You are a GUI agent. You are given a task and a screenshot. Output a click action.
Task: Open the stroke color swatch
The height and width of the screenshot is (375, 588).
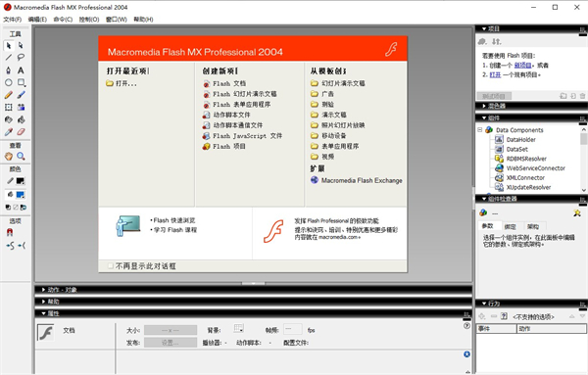tap(21, 181)
